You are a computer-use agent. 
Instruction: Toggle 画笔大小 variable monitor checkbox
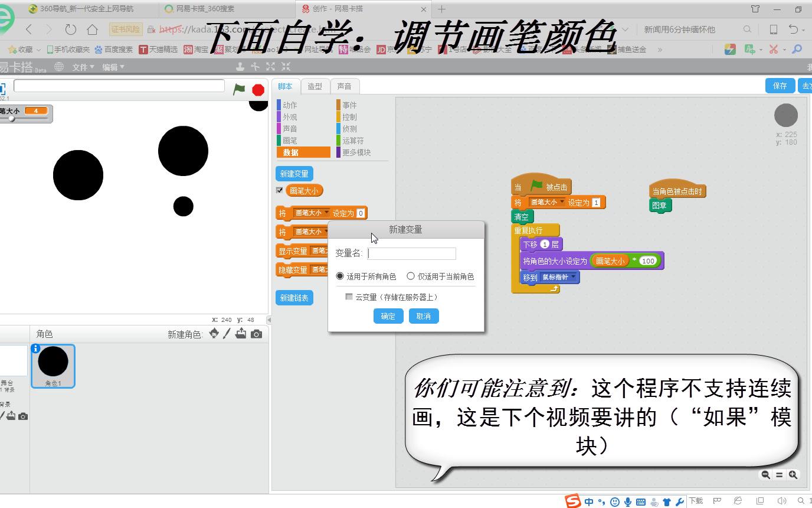tap(280, 190)
